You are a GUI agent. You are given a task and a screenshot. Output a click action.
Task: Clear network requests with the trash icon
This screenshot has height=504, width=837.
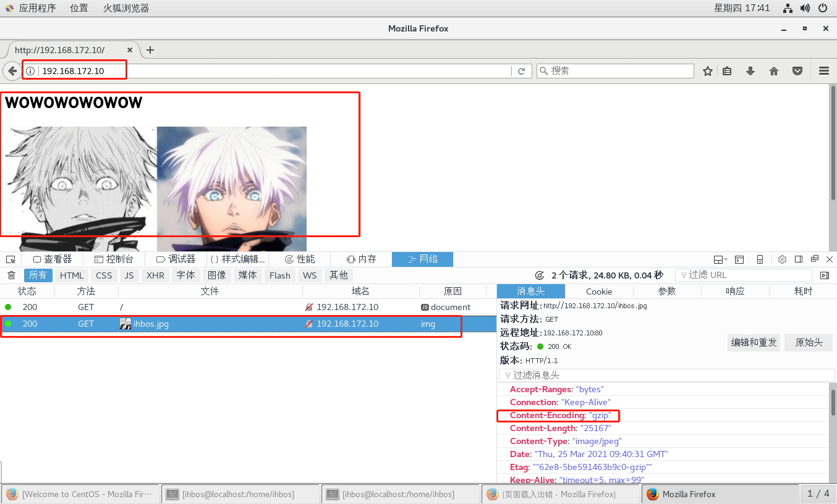click(x=11, y=275)
